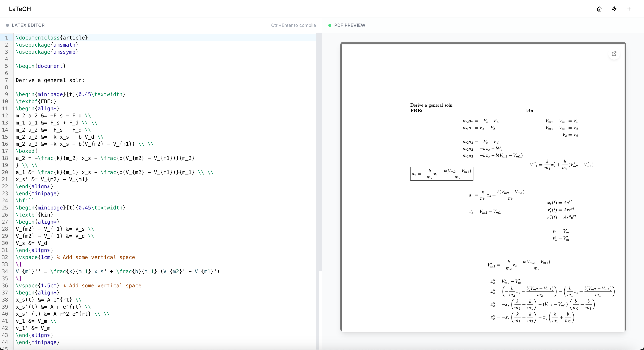Open PDF preview in new window icon

614,54
